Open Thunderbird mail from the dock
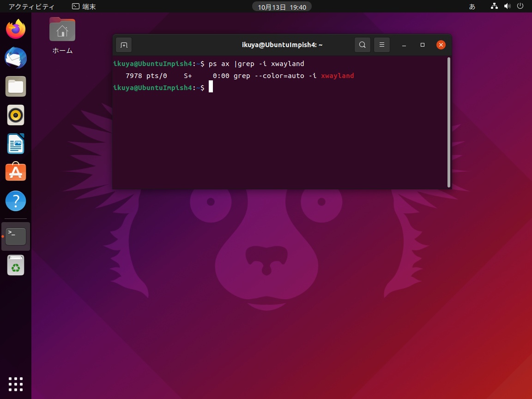The height and width of the screenshot is (399, 532). click(x=16, y=58)
